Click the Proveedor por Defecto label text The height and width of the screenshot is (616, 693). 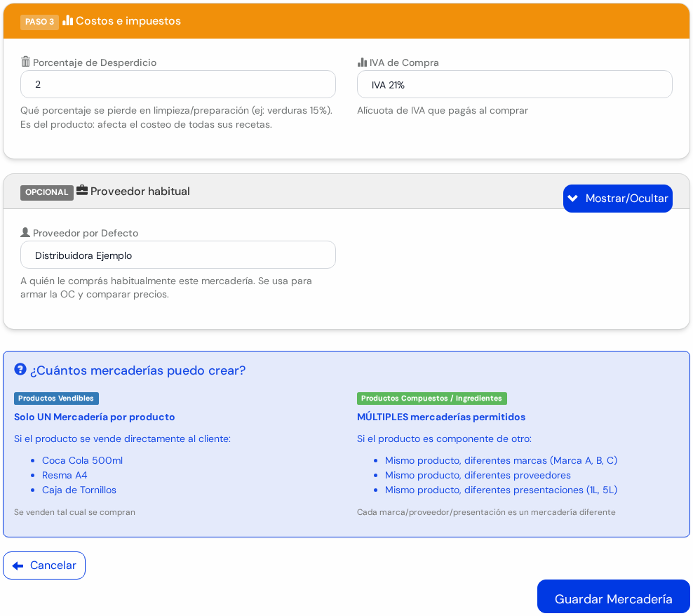[x=86, y=233]
